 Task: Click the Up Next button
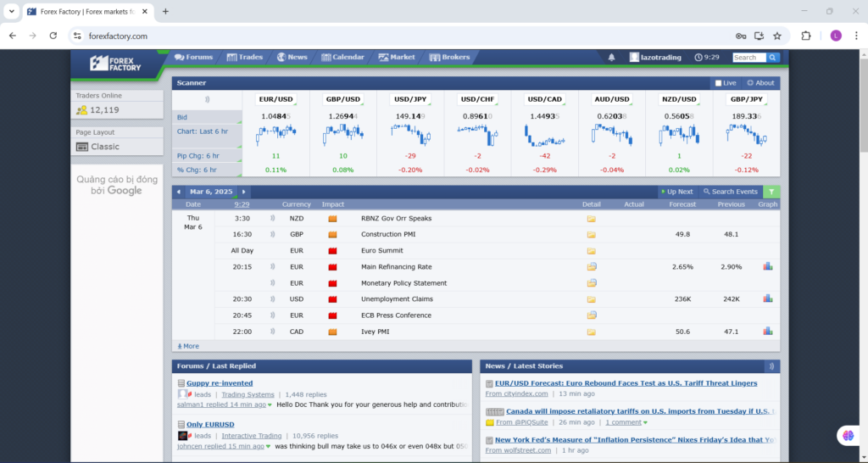coord(677,192)
